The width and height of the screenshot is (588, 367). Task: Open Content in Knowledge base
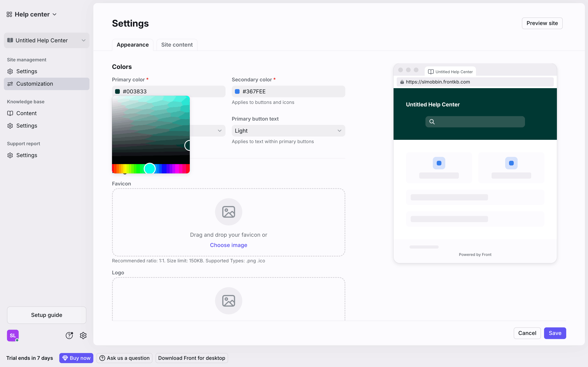(x=26, y=113)
